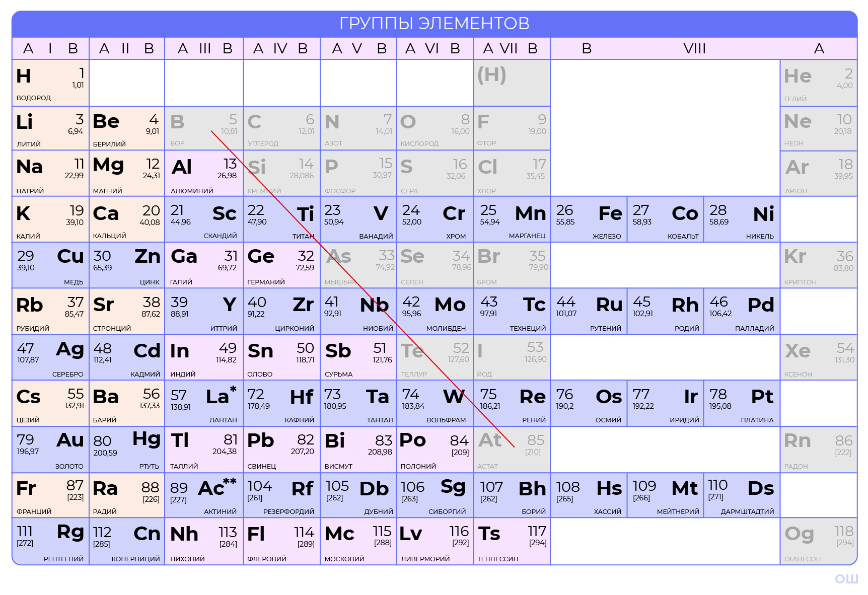Click the calcium cell labeled КАЛЬЦИЙ

[x=127, y=219]
